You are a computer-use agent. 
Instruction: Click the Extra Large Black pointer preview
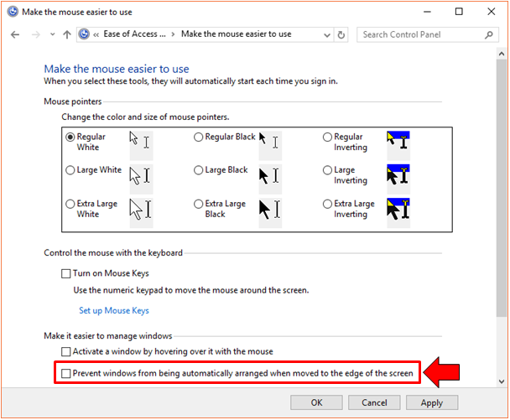click(x=268, y=209)
